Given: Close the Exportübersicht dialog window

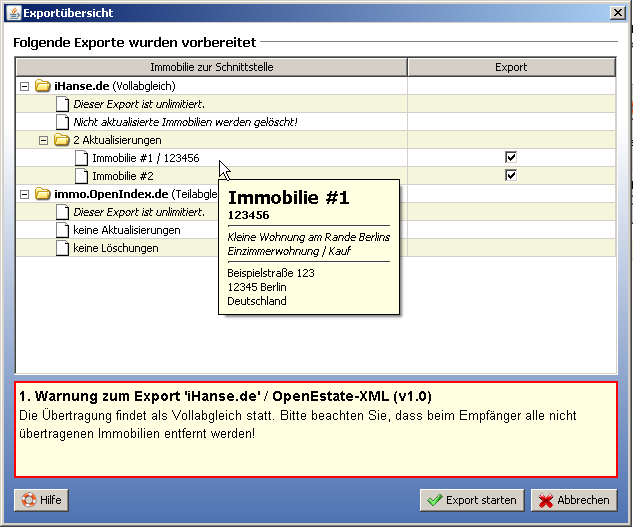Looking at the screenshot, I should click(x=619, y=12).
